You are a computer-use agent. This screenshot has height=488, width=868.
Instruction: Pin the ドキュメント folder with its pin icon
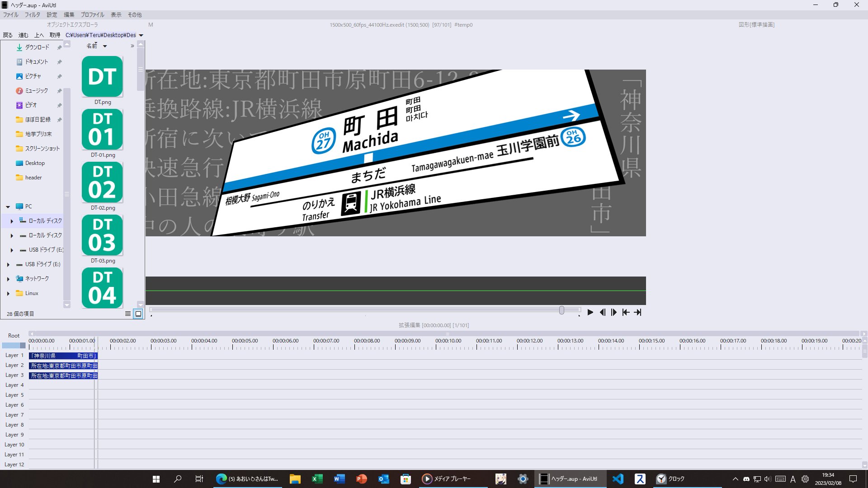click(x=59, y=61)
